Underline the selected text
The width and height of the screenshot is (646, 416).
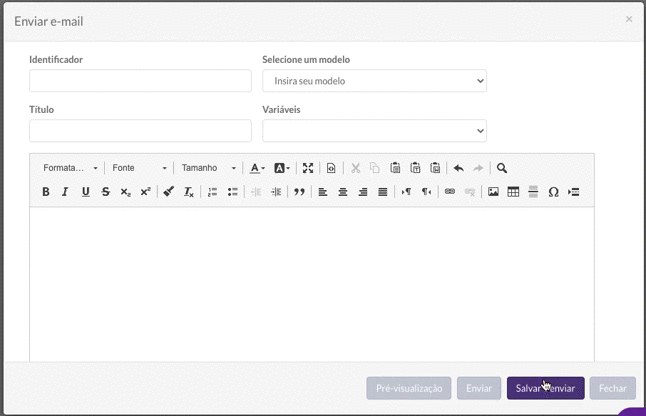tap(85, 192)
